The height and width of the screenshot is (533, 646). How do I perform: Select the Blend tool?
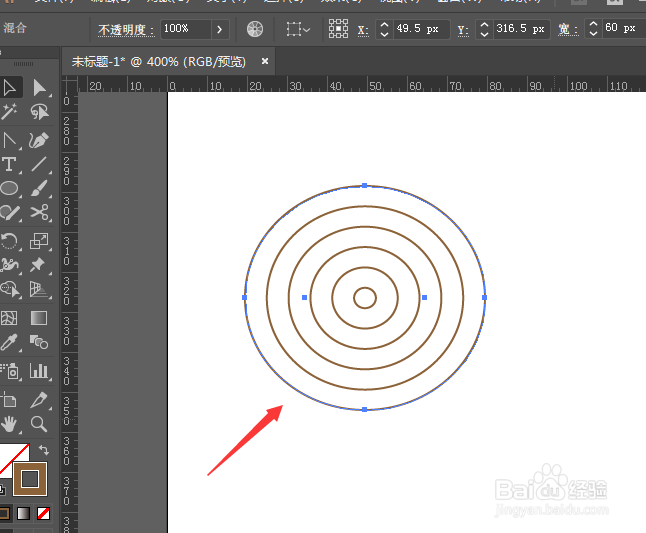coord(39,342)
